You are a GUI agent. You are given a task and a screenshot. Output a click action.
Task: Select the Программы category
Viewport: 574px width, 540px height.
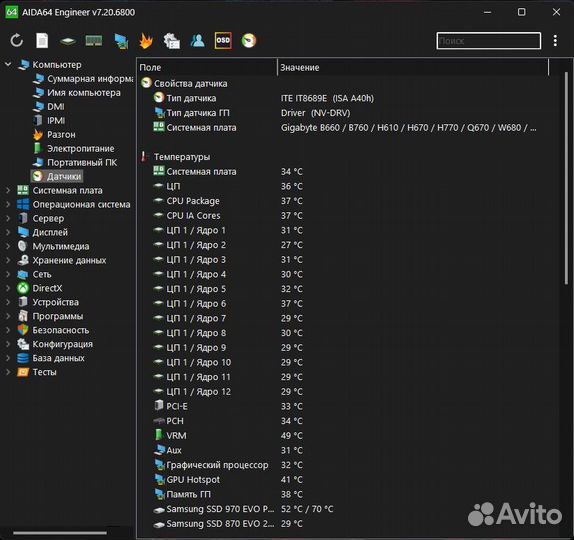[51, 316]
